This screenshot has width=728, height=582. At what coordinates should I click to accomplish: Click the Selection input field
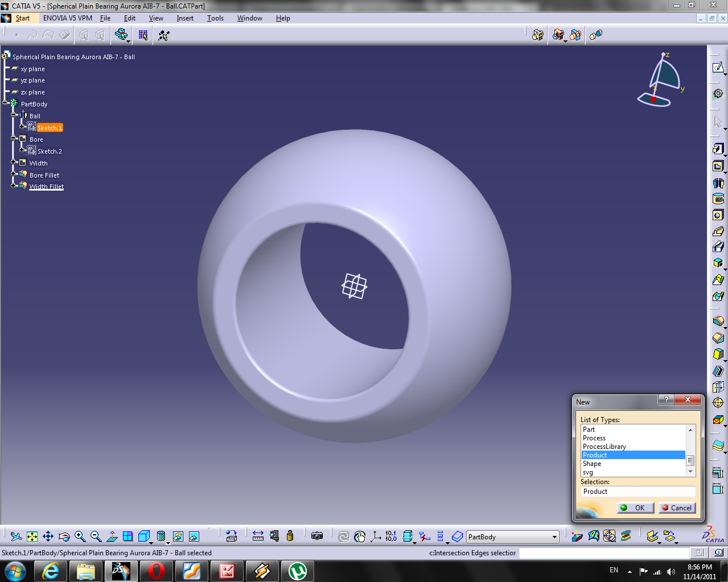pos(638,492)
